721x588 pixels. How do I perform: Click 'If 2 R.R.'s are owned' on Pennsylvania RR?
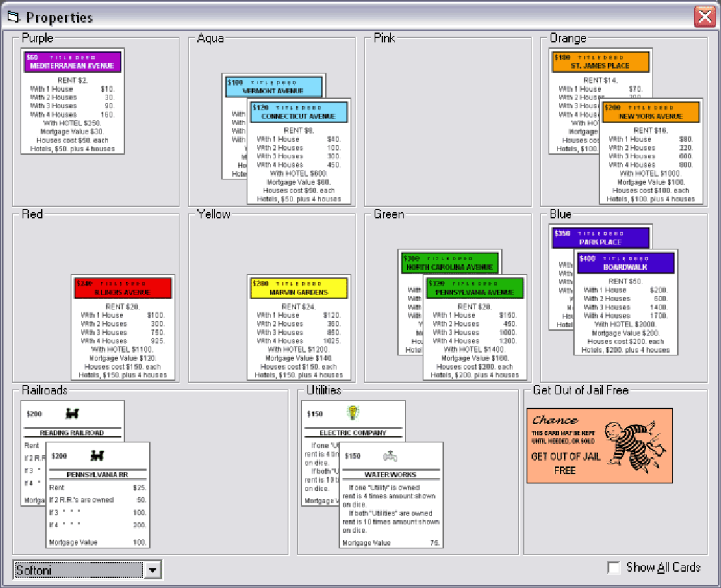(x=81, y=500)
